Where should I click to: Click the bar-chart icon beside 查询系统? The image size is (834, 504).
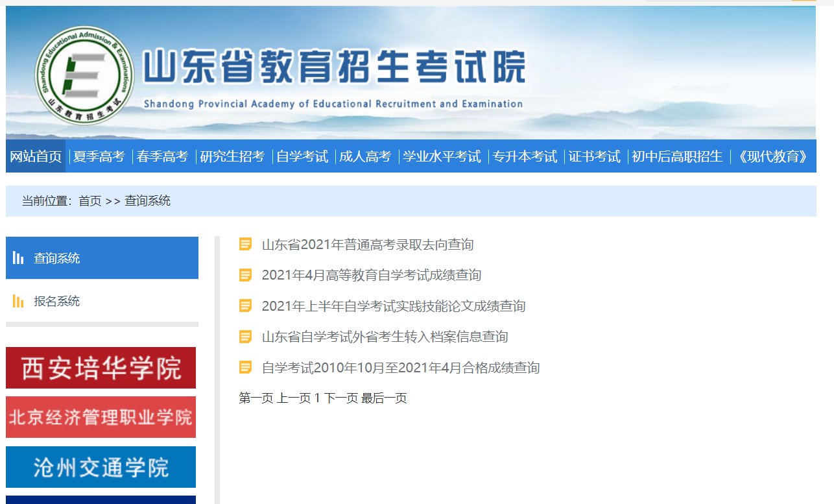(x=19, y=258)
